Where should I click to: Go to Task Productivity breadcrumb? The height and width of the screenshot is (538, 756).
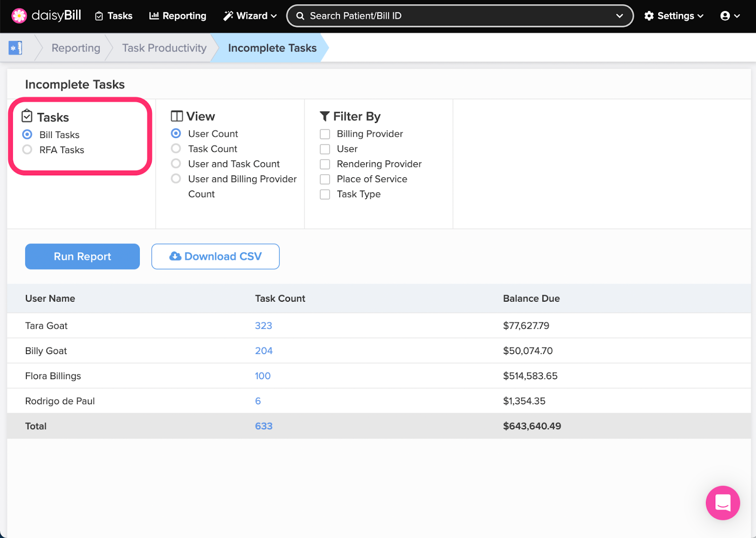[x=164, y=48]
